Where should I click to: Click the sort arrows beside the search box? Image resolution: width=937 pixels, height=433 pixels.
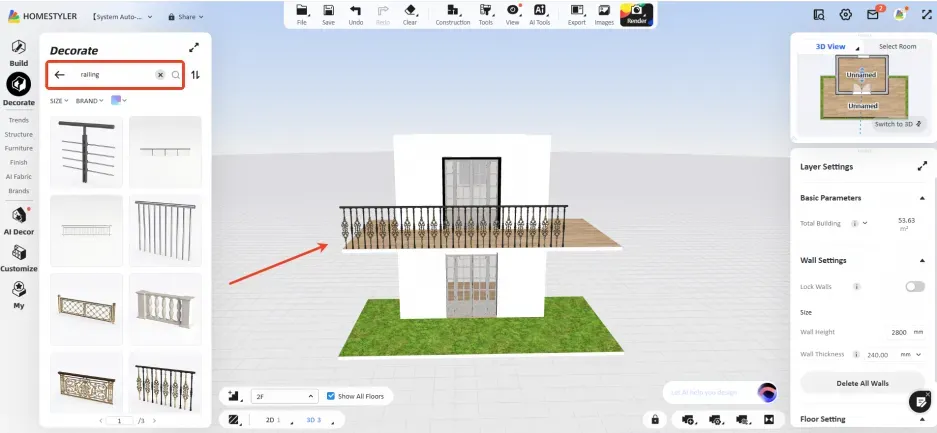pos(195,75)
